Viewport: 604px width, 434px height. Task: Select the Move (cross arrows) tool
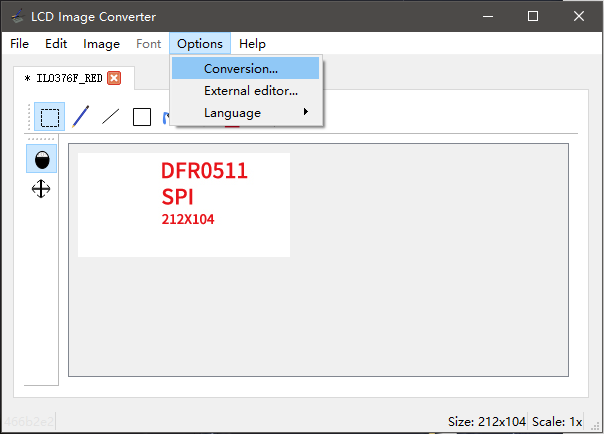[x=41, y=189]
